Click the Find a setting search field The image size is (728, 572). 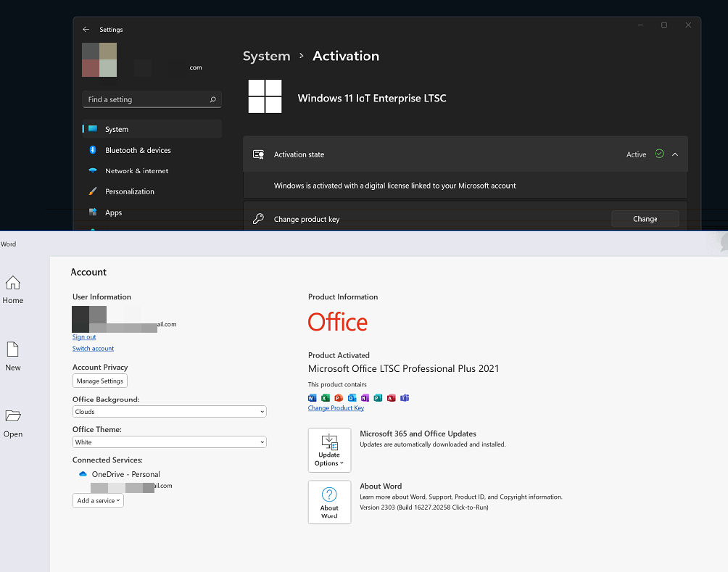tap(152, 99)
